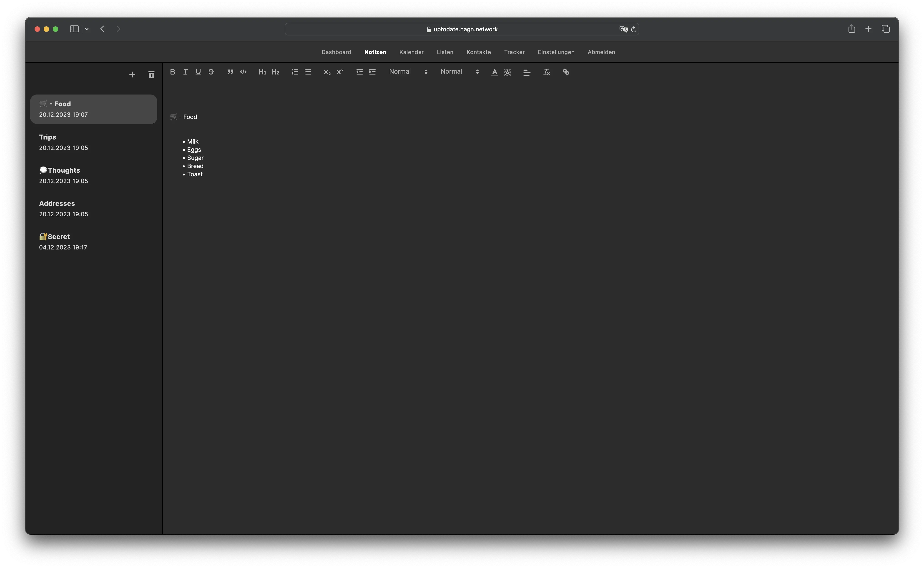The image size is (924, 568).
Task: Delete note with trash icon
Action: [x=151, y=75]
